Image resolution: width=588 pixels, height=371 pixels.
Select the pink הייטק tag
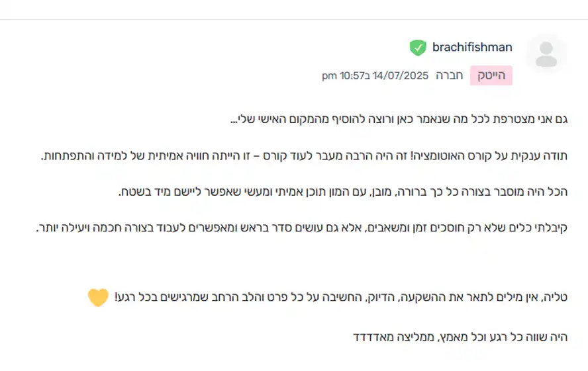[x=491, y=75]
